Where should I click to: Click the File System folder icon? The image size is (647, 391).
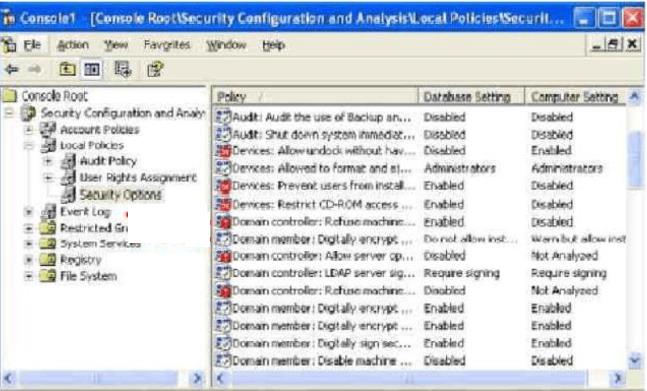point(48,276)
